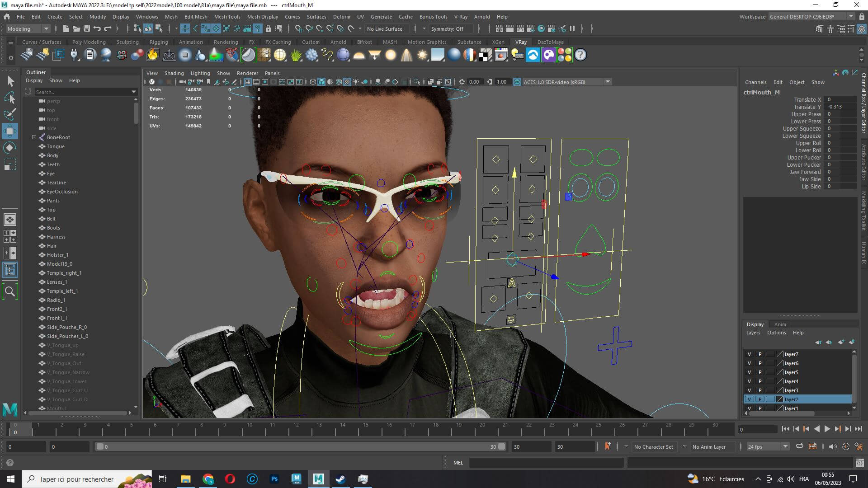Toggle textured display icon in viewport toolbar
This screenshot has width=868, height=488.
pos(347,82)
